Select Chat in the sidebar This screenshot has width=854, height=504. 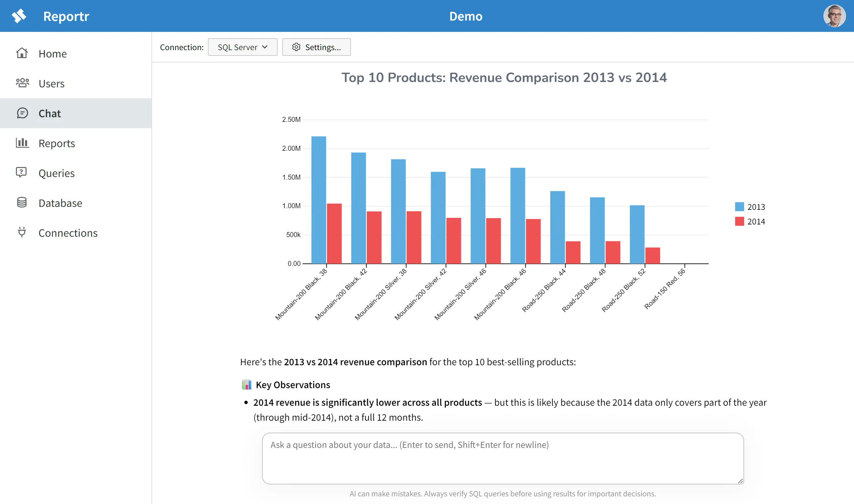pyautogui.click(x=76, y=113)
